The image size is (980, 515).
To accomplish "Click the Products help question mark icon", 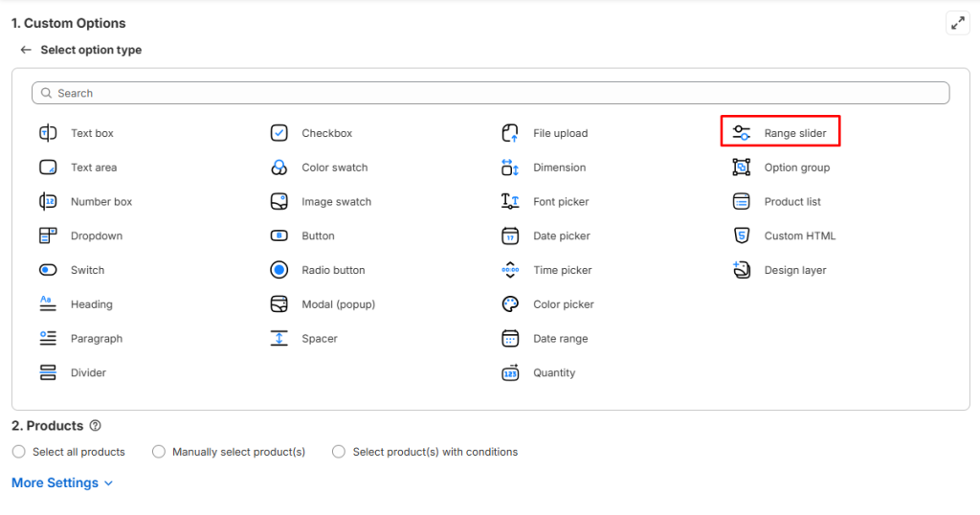I will [x=95, y=426].
